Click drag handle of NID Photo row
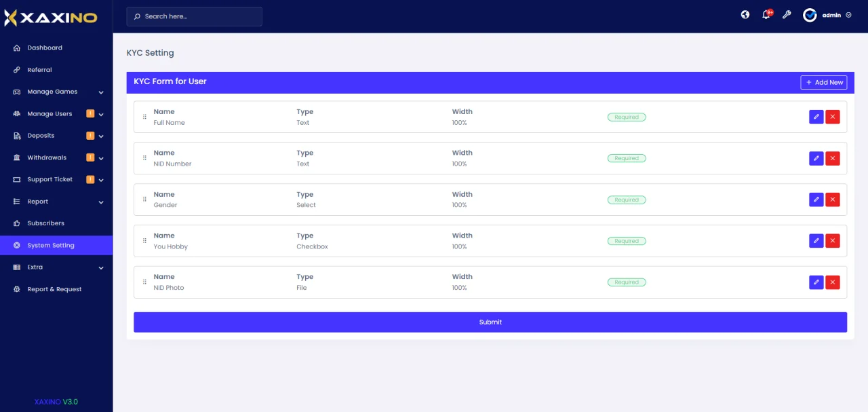This screenshot has height=412, width=868. 144,282
